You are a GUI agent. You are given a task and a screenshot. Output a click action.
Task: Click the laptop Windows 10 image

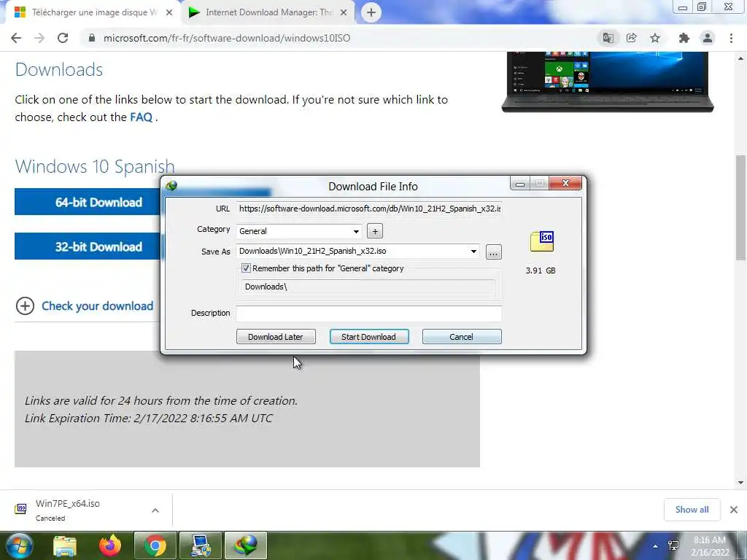pos(608,82)
